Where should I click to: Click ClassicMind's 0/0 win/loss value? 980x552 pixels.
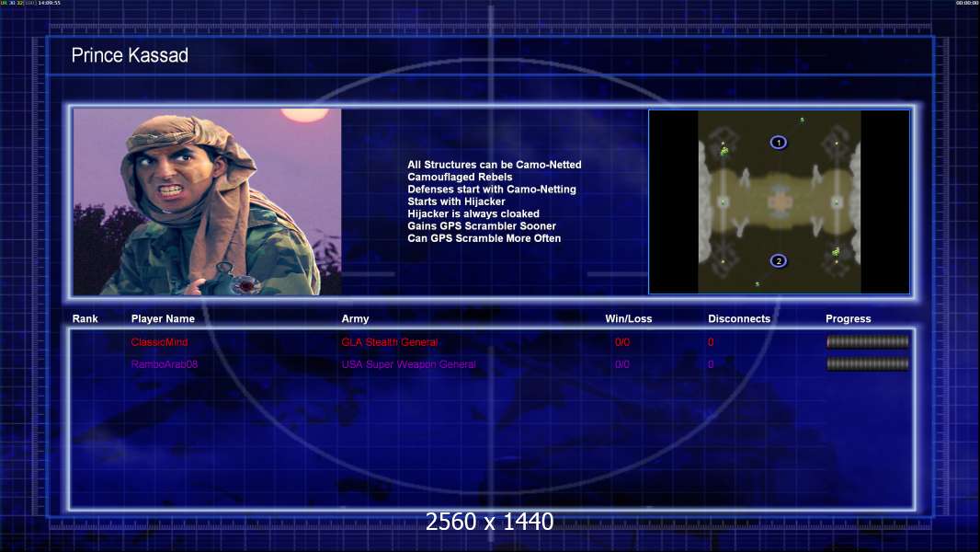coord(622,342)
